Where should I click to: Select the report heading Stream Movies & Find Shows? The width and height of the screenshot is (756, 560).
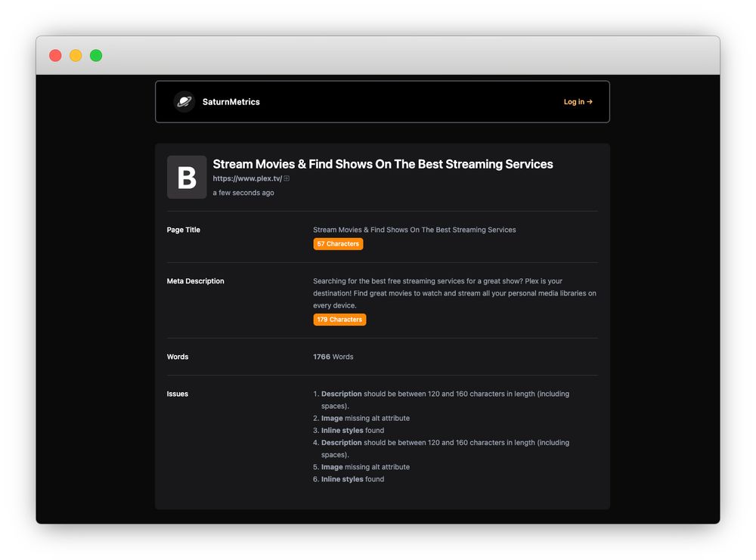(x=383, y=164)
